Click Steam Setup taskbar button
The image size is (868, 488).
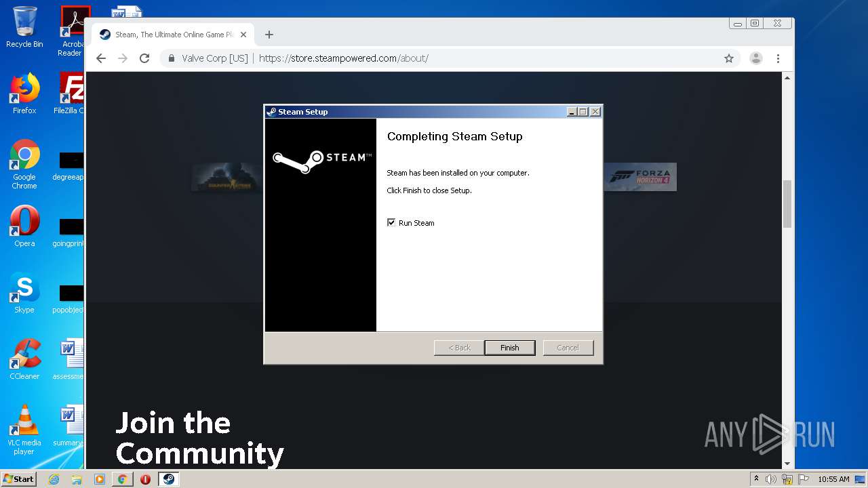pos(168,479)
